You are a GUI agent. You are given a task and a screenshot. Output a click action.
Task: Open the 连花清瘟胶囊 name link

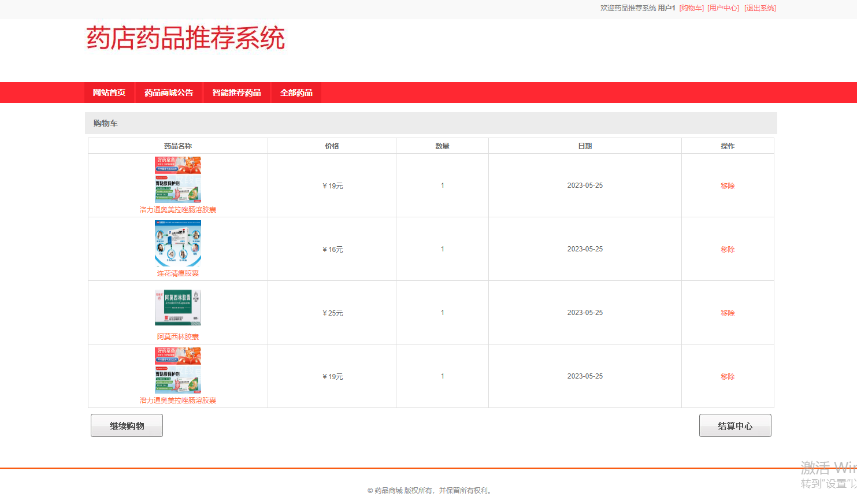(178, 273)
